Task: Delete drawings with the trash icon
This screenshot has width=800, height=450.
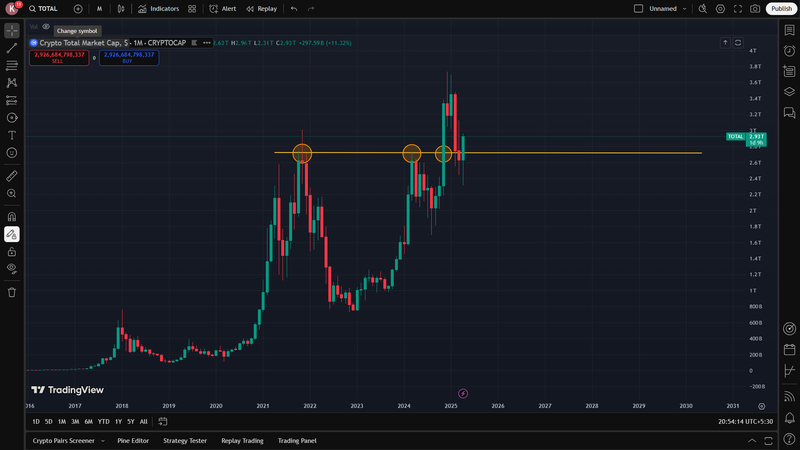Action: point(12,292)
